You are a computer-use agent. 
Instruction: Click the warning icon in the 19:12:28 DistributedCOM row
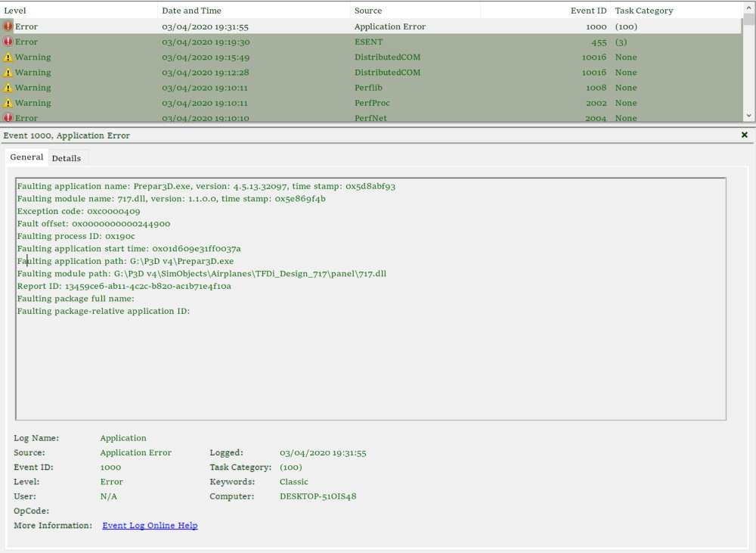click(x=8, y=73)
